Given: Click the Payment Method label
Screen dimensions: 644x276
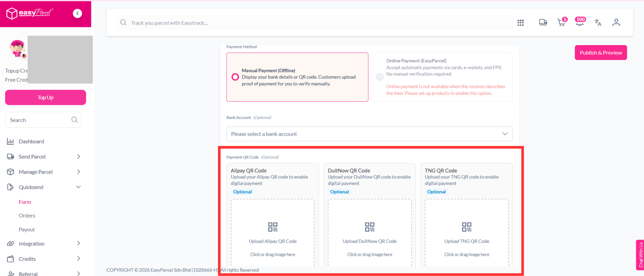Looking at the screenshot, I should coord(242,47).
